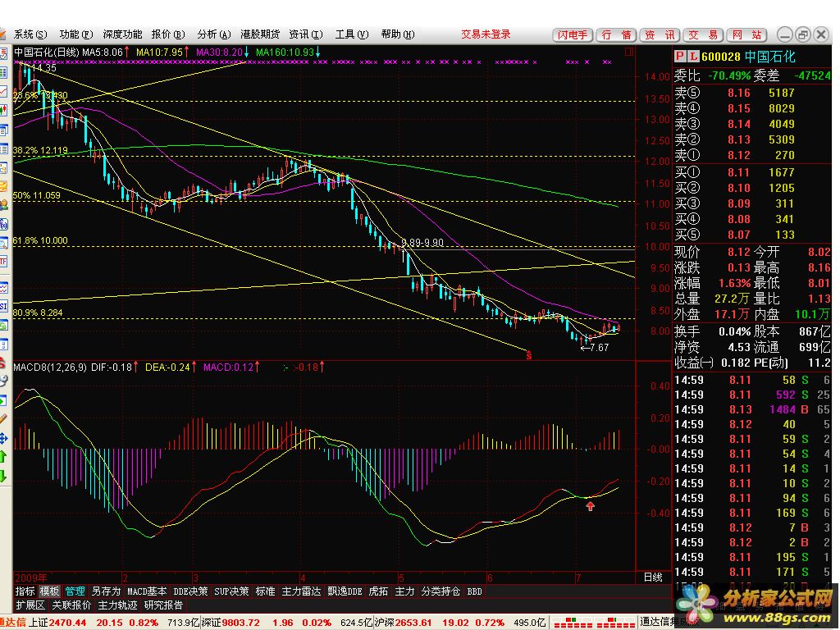Screen dimensions: 840x630
Task: Click the MA30:8.20 indicator label
Action: [x=220, y=52]
